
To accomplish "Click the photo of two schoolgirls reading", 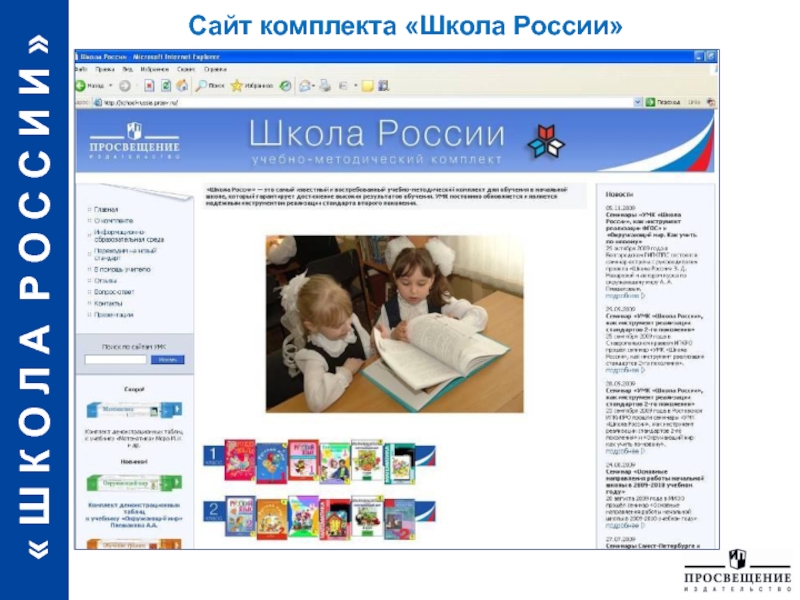I will (394, 324).
